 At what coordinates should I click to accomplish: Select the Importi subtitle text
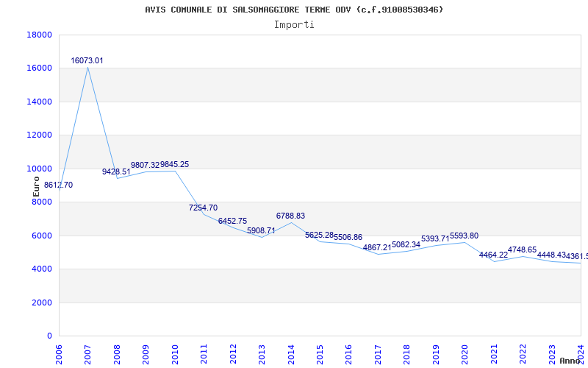(x=294, y=25)
